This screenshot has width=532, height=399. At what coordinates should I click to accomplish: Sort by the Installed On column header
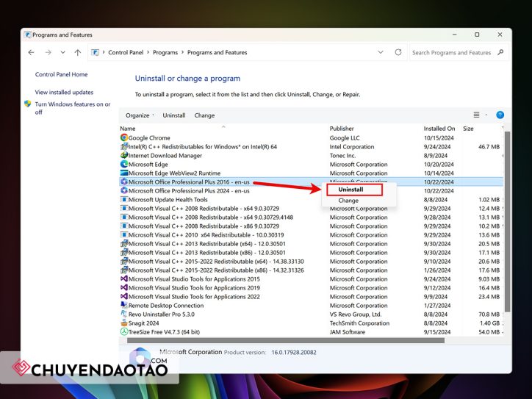[439, 129]
